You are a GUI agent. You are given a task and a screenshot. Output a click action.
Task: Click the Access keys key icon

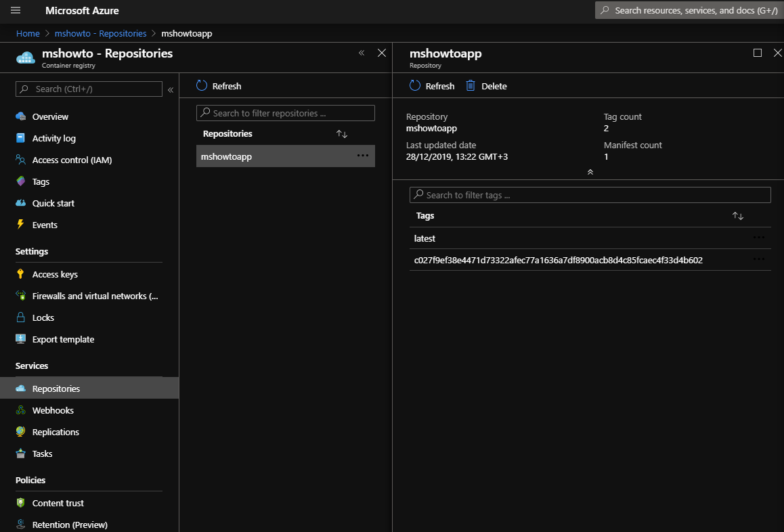20,273
